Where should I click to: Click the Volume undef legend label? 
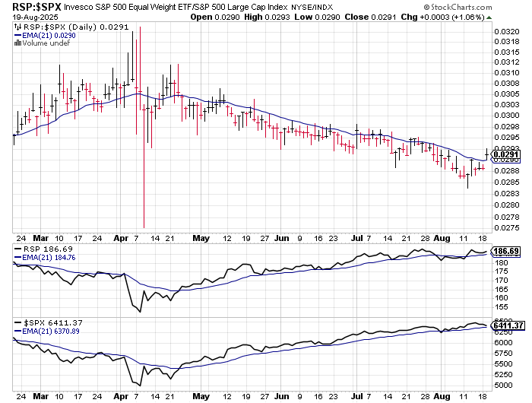click(x=46, y=43)
